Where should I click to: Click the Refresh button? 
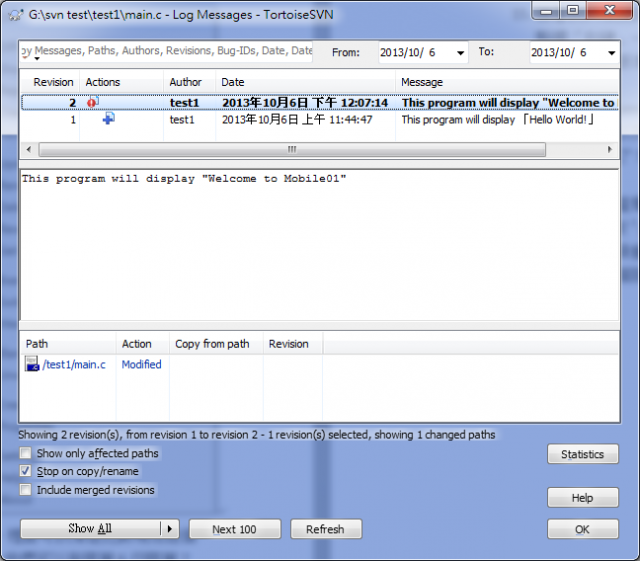pos(326,529)
